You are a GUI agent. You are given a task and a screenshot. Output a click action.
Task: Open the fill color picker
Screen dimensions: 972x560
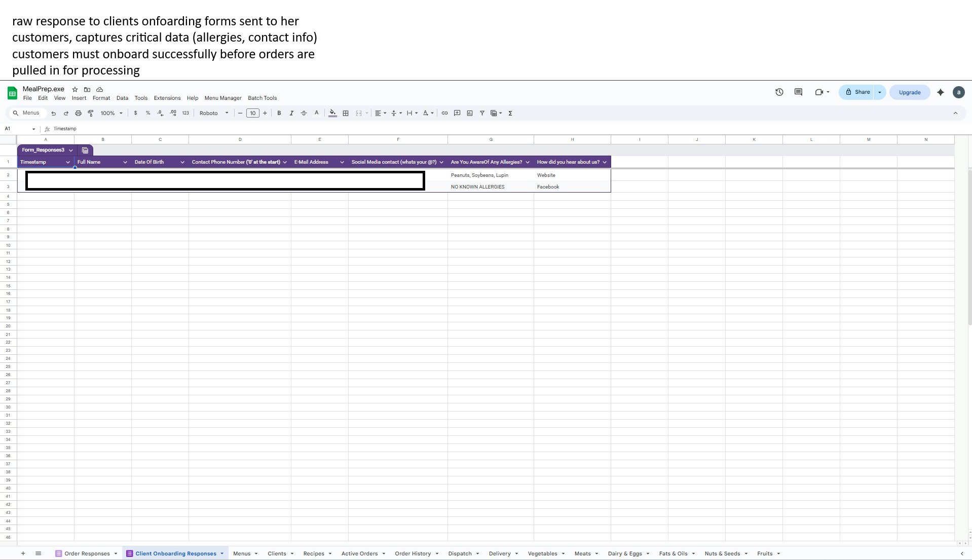point(332,113)
